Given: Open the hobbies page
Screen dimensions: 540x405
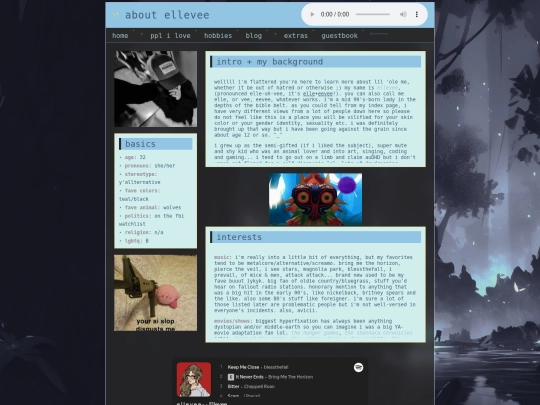Looking at the screenshot, I should click(218, 35).
